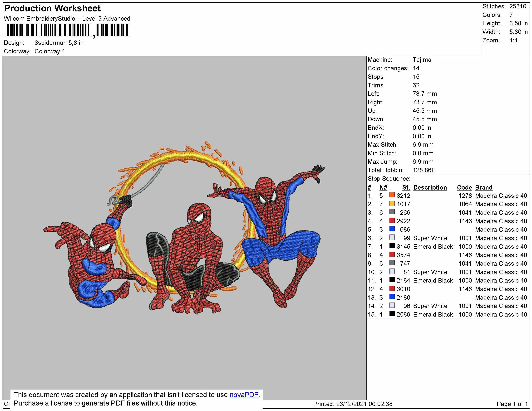Click Super White in stop row 6
The image size is (532, 411).
pos(430,238)
